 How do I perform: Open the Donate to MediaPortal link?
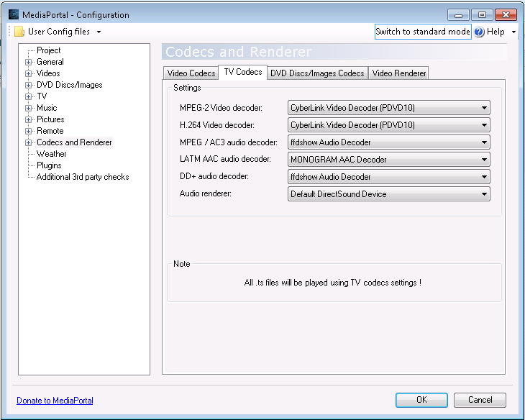click(55, 401)
